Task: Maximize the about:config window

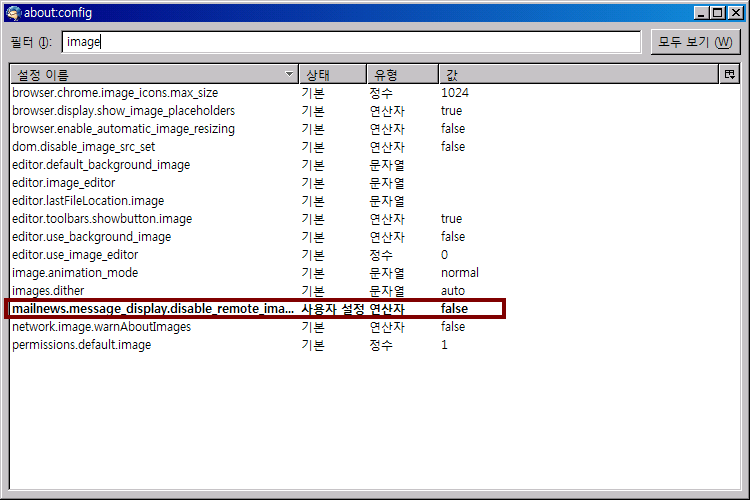Action: pos(718,13)
